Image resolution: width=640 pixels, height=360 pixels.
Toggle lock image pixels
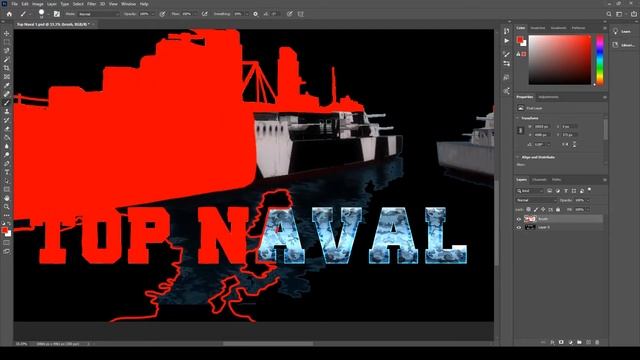click(536, 209)
